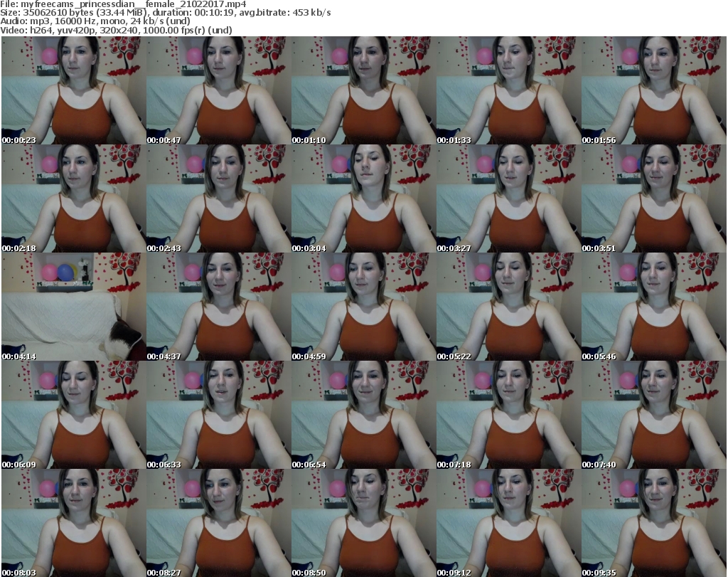Select the thumbnail timestamped 00:01:10
Viewport: 728px width, 577px height.
(x=363, y=90)
